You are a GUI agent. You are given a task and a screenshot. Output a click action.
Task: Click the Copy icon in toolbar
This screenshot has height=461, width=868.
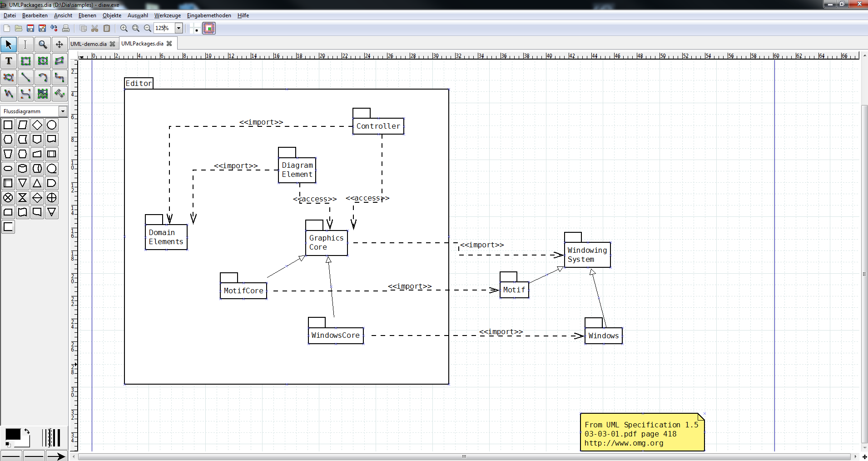(x=83, y=28)
